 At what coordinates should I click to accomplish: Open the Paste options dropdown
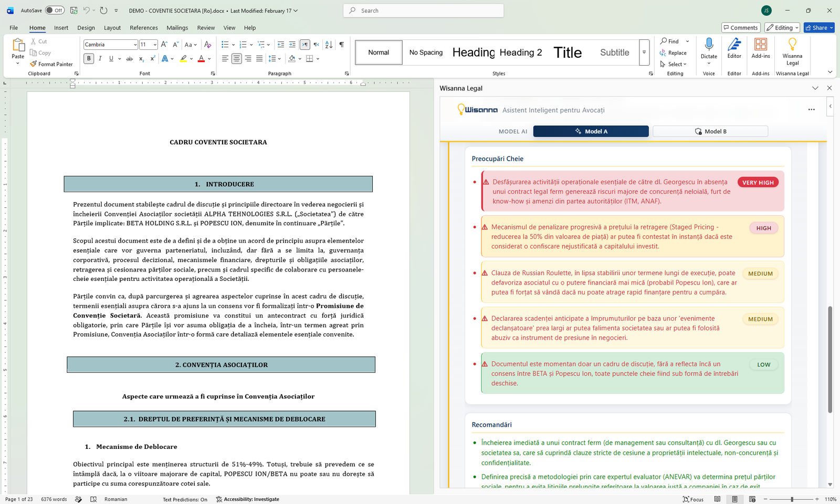(x=18, y=63)
